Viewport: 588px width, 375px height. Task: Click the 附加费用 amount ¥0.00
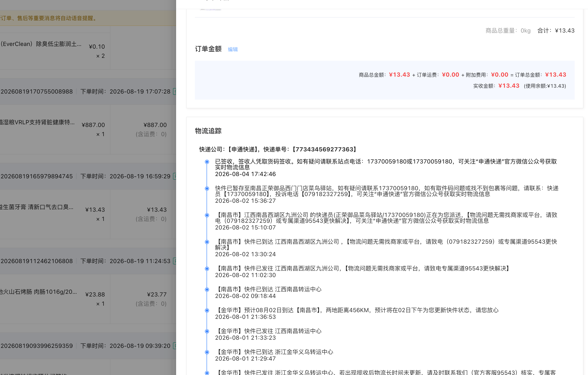(499, 75)
